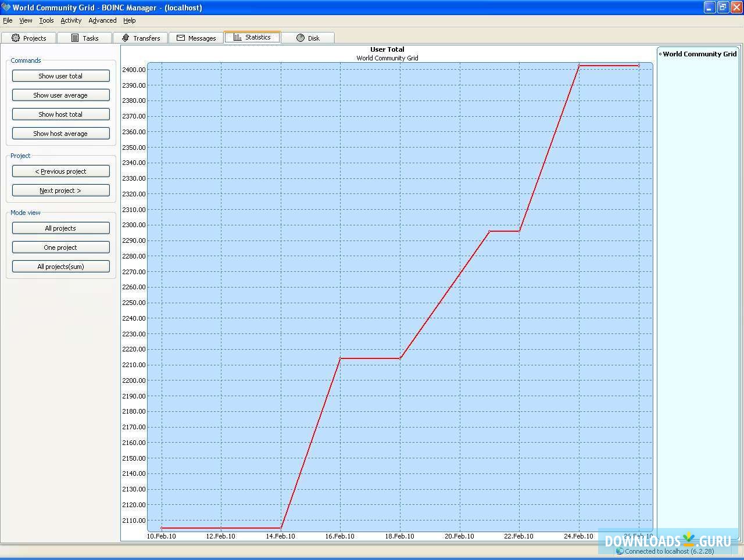This screenshot has height=560, width=744.
Task: Enable One project view mode
Action: [60, 247]
